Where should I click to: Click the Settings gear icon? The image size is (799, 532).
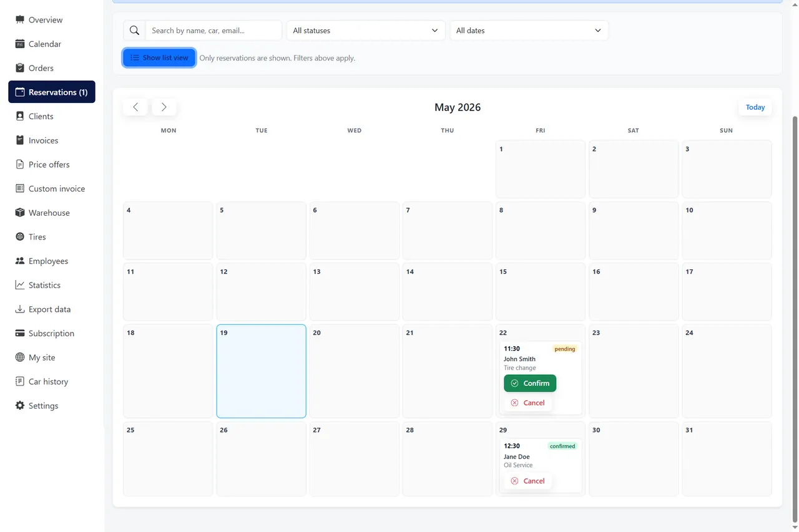click(x=20, y=405)
